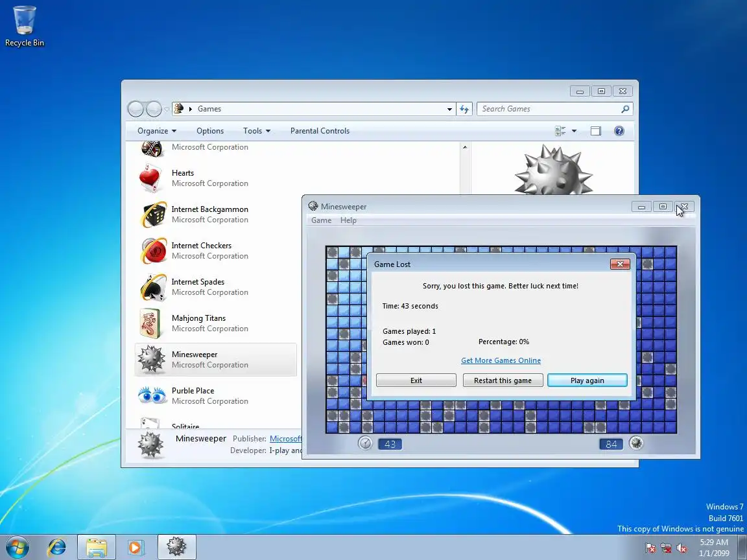The image size is (747, 560).
Task: Click the Games Explorer back arrow button
Action: (x=136, y=109)
